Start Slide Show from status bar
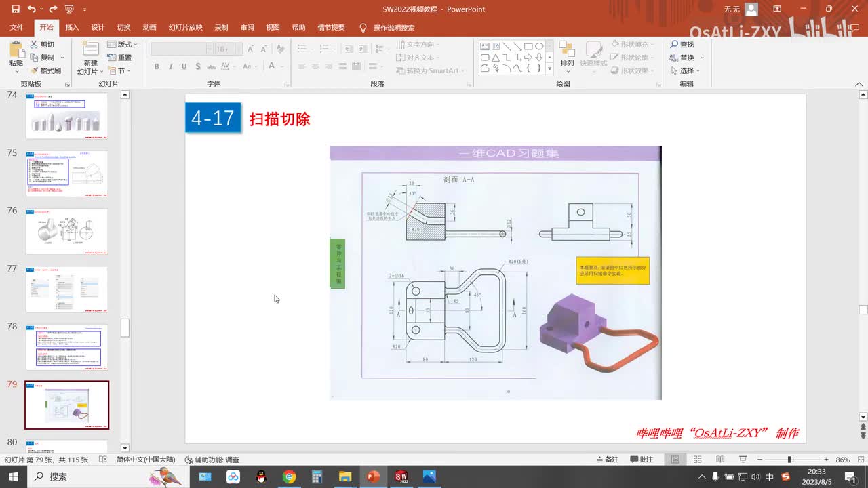Image resolution: width=868 pixels, height=488 pixels. click(743, 460)
